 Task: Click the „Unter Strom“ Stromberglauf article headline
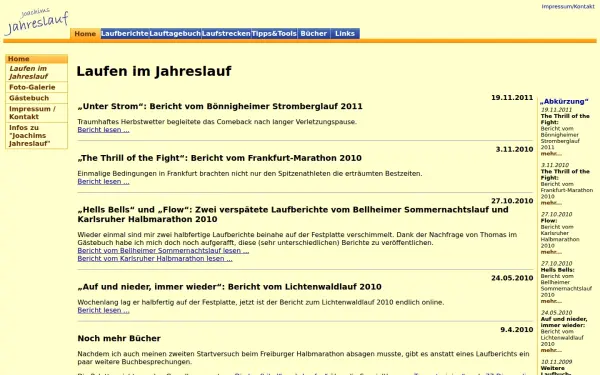pyautogui.click(x=220, y=106)
